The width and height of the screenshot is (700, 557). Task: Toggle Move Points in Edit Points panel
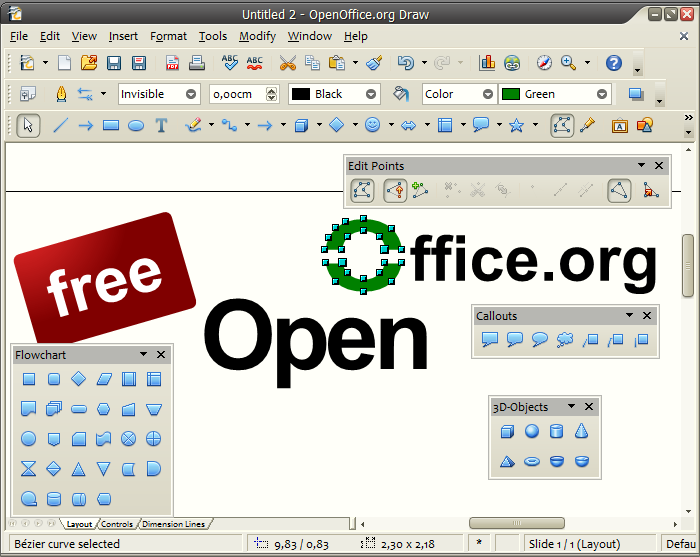pyautogui.click(x=395, y=191)
